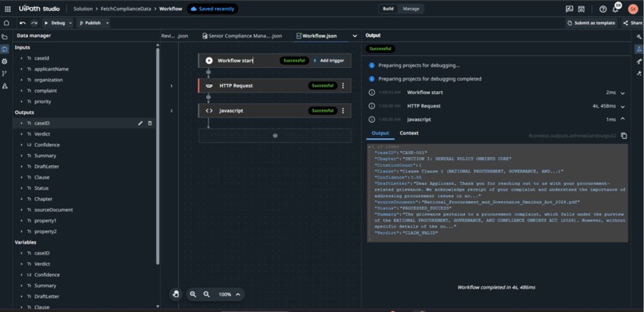Go to the home icon
The width and height of the screenshot is (644, 312).
coord(6,23)
